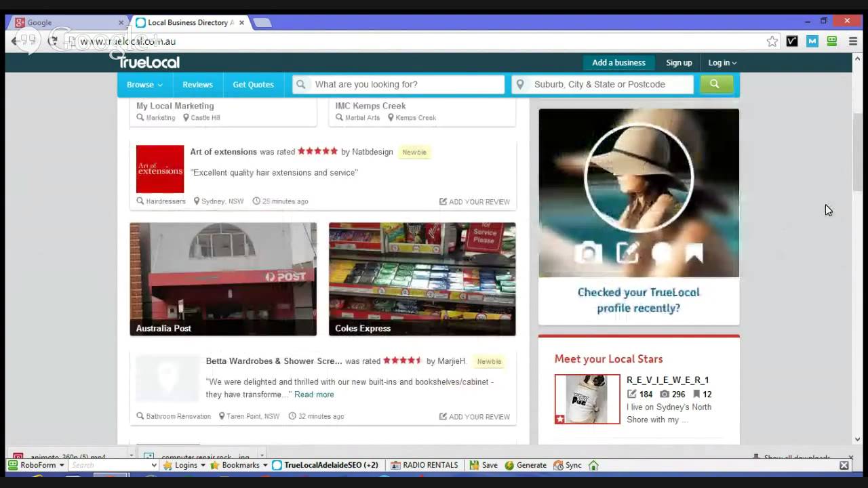The width and height of the screenshot is (868, 488).
Task: Click scrollbar down arrow at bottom right
Action: (858, 439)
